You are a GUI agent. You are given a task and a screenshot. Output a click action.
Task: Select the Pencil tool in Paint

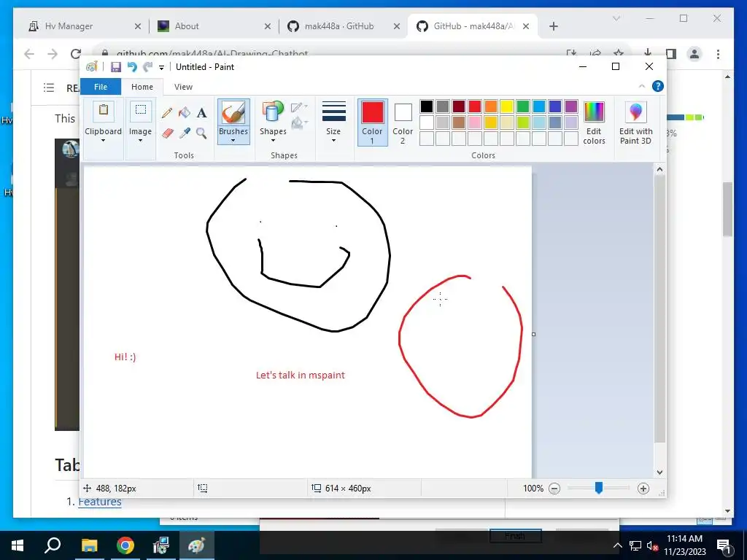pyautogui.click(x=167, y=113)
